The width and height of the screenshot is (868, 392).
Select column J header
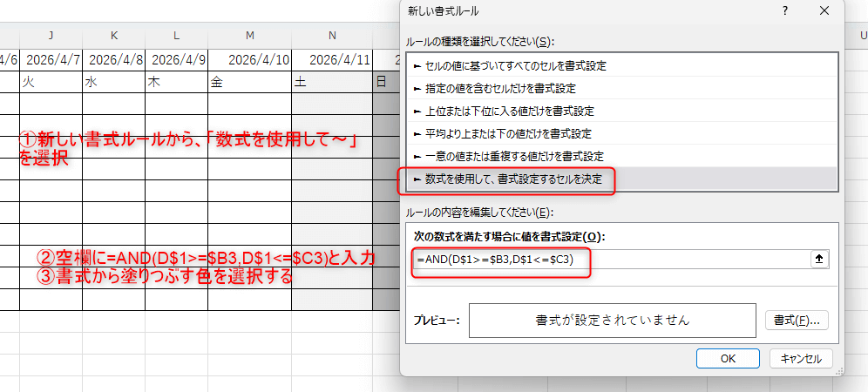click(x=51, y=36)
